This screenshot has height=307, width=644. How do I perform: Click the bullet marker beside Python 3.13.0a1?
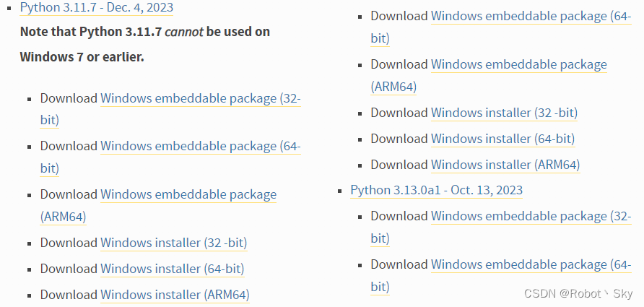coord(339,191)
